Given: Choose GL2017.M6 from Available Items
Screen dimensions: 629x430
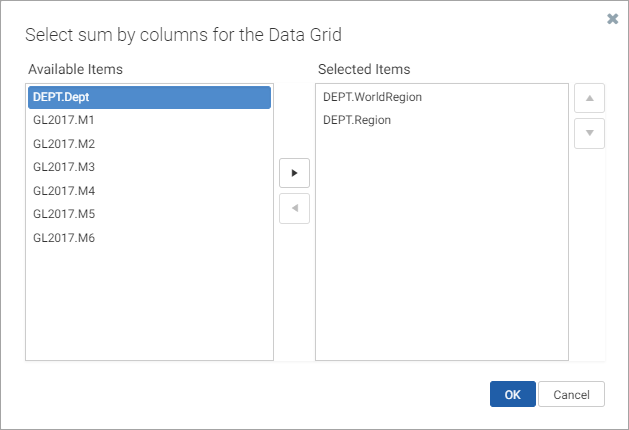Looking at the screenshot, I should tap(149, 237).
